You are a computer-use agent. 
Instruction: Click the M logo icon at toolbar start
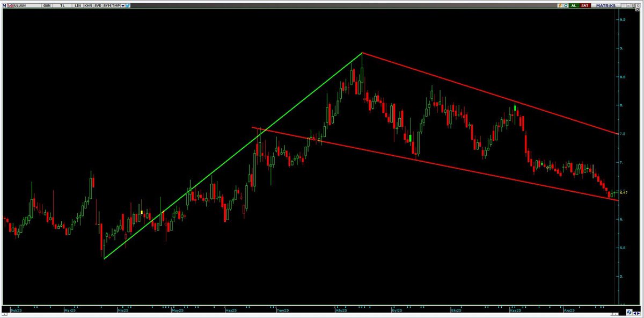(5, 5)
